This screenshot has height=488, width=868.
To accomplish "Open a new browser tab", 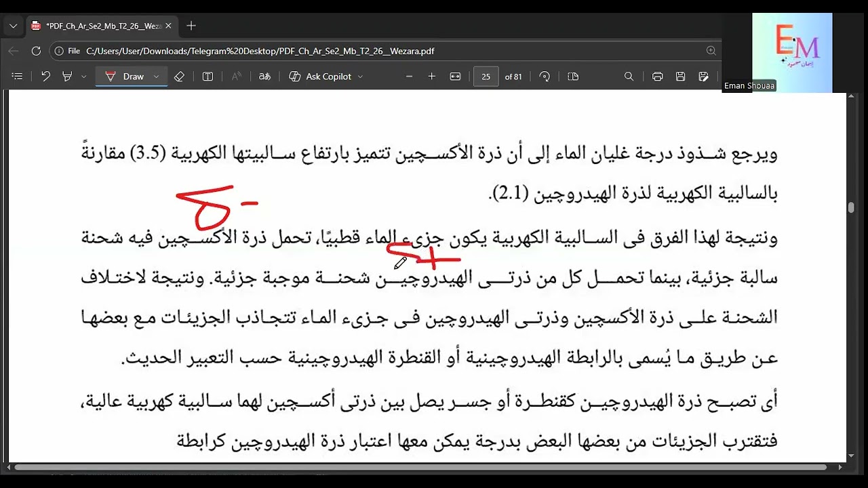I will coord(191,26).
